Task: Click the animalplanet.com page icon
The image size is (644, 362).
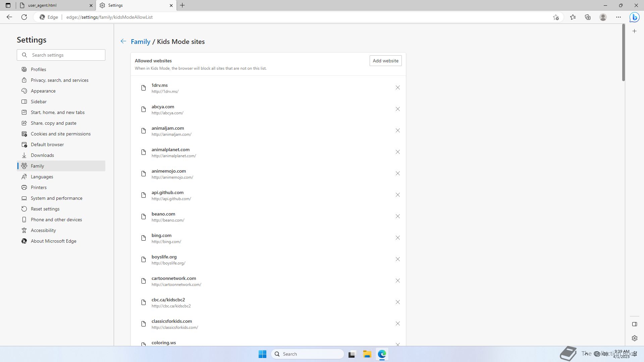Action: coord(144,152)
